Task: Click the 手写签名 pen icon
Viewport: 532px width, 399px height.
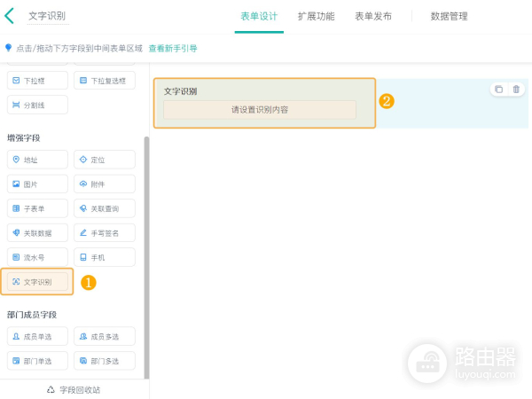Action: [x=83, y=232]
